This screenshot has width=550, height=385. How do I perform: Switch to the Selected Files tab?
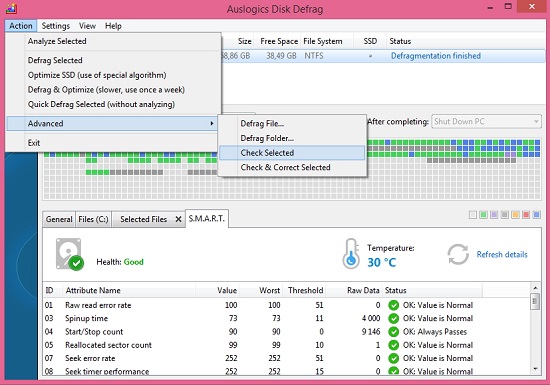[x=143, y=219]
